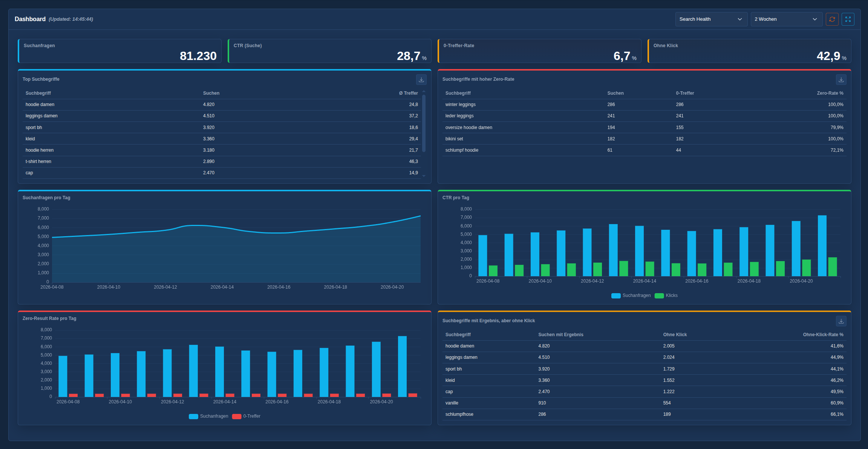The height and width of the screenshot is (449, 868).
Task: Sort no-click table by Suchen mit Ergebnis
Action: pyautogui.click(x=561, y=335)
